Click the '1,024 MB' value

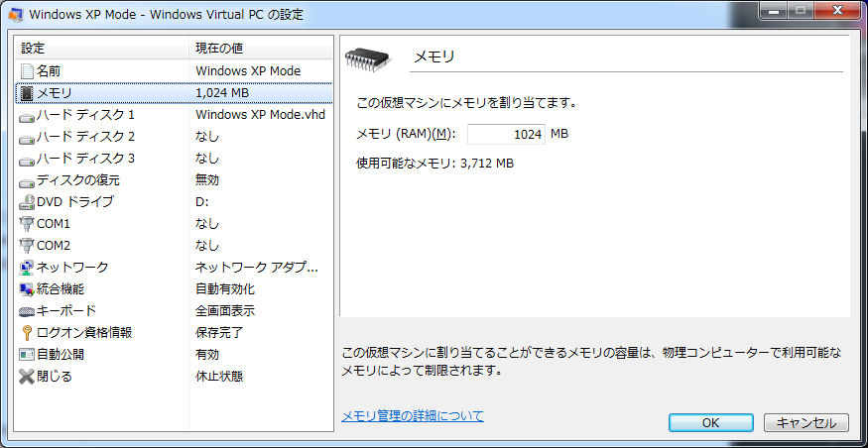(222, 93)
